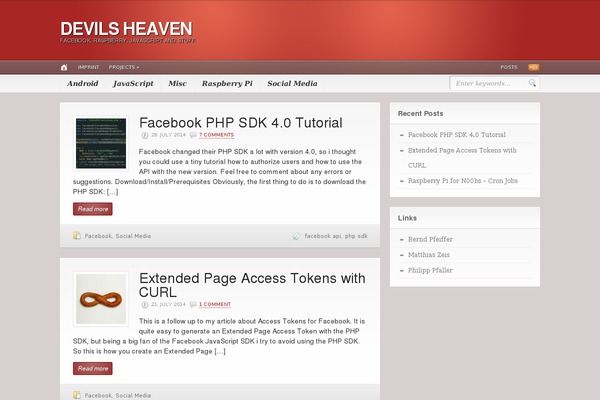Select the Misc category tab
This screenshot has height=400, width=600.
[x=178, y=83]
